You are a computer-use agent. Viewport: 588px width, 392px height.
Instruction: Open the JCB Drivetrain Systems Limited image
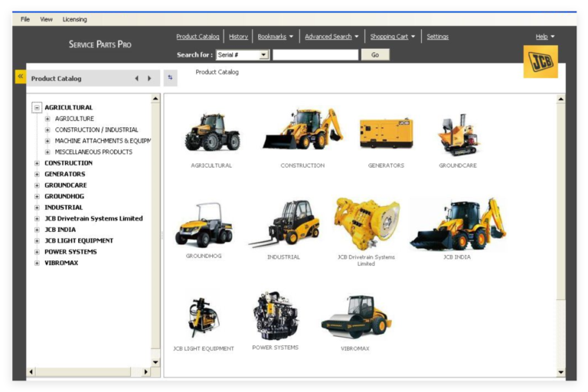click(367, 224)
